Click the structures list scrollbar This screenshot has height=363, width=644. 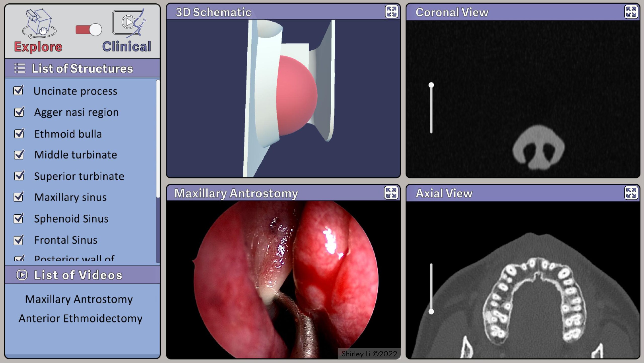click(x=158, y=139)
